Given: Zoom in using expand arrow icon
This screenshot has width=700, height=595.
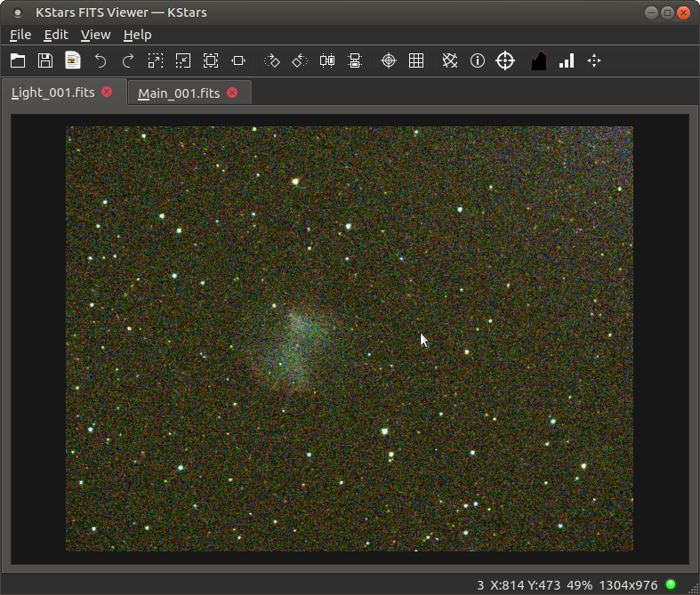Looking at the screenshot, I should (156, 60).
